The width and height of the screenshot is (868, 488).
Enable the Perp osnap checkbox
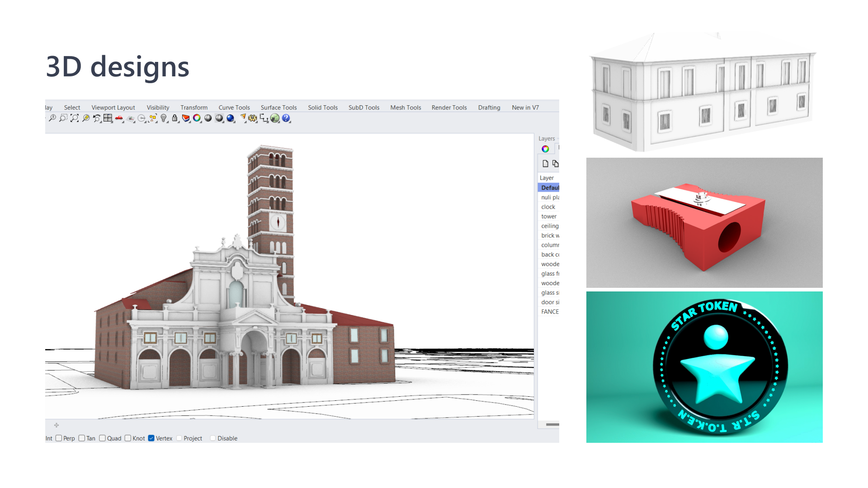pyautogui.click(x=59, y=438)
